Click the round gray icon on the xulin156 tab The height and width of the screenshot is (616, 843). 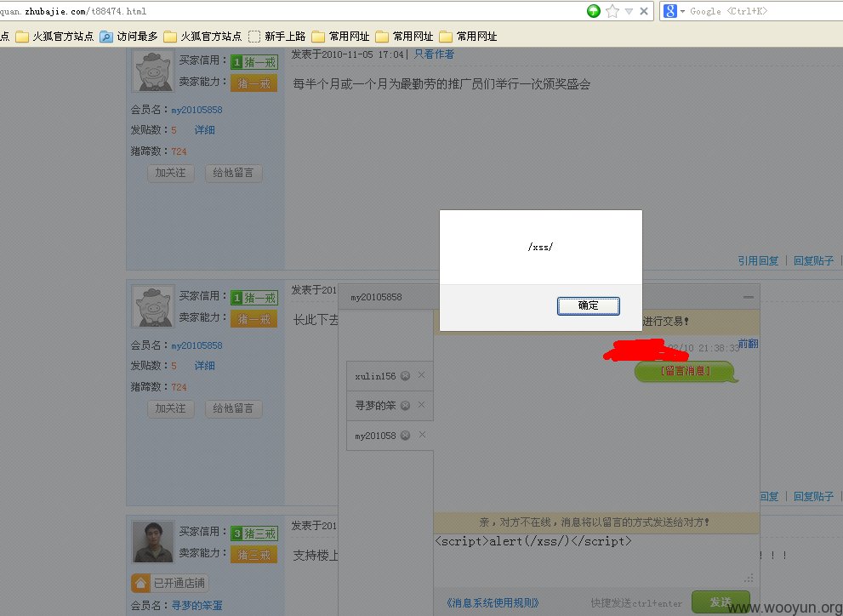click(406, 376)
